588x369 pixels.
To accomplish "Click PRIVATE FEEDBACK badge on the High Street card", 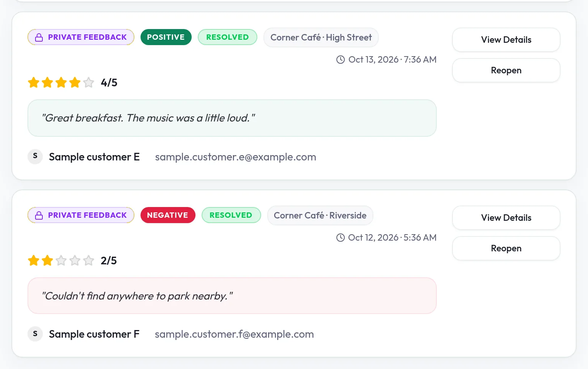I will 81,37.
